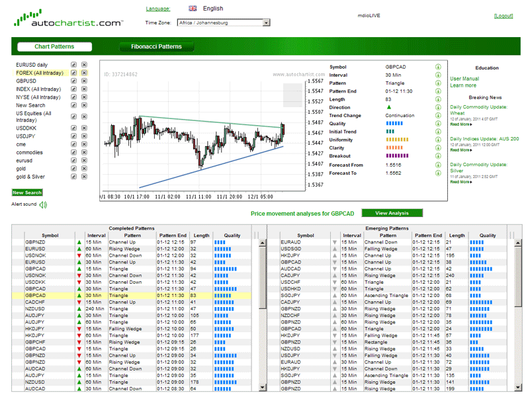The width and height of the screenshot is (532, 397).
Task: Edit the USDDKK saved search
Action: tap(73, 128)
